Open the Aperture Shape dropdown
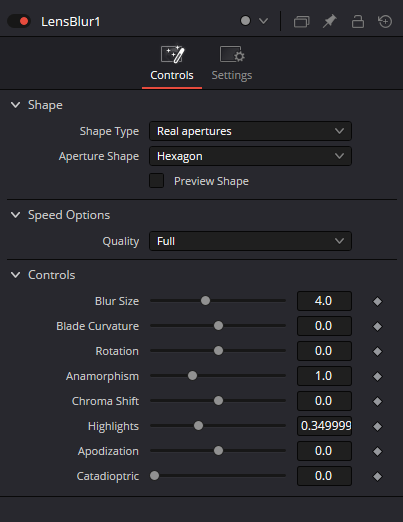Image resolution: width=403 pixels, height=522 pixels. click(x=250, y=156)
